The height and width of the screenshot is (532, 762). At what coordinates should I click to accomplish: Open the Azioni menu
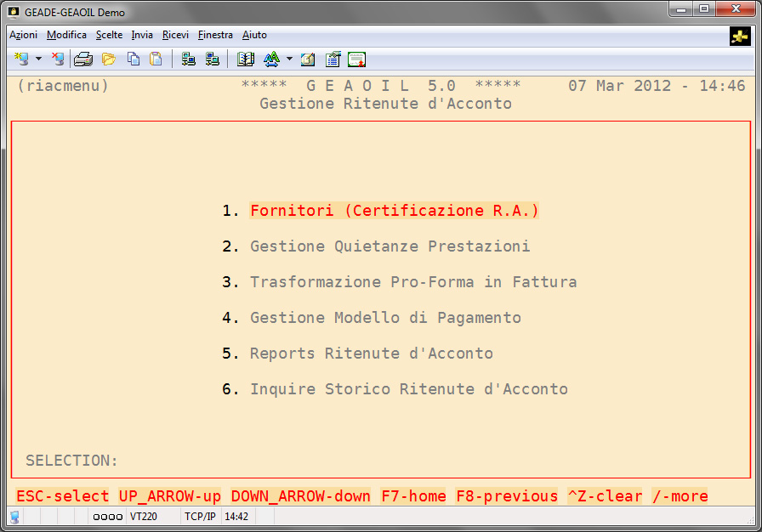pyautogui.click(x=23, y=35)
